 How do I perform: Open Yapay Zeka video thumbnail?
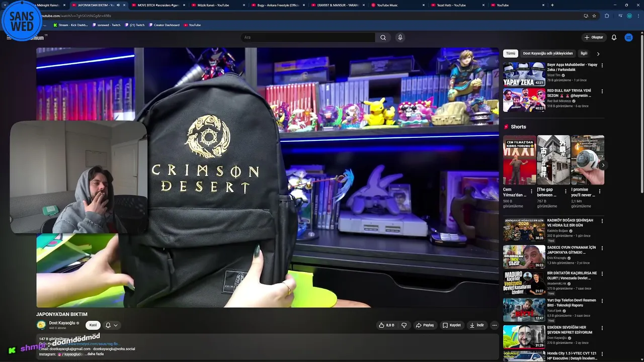524,73
